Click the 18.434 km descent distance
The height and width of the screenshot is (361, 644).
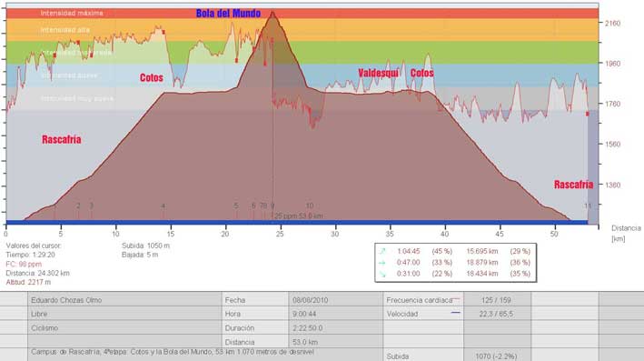pos(482,274)
